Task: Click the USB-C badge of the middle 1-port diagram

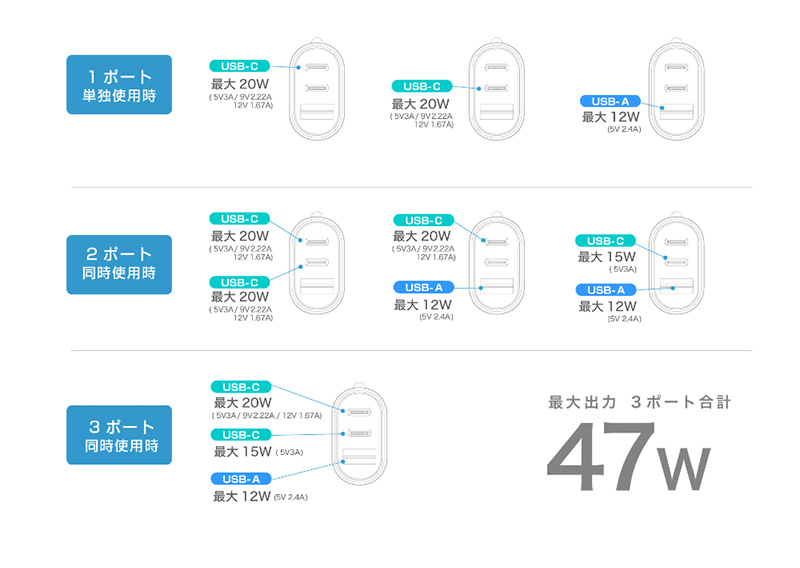Action: 422,87
